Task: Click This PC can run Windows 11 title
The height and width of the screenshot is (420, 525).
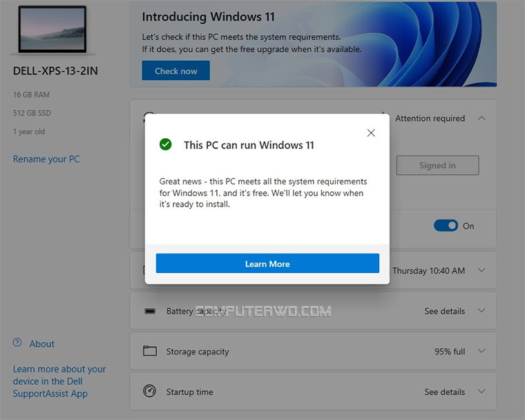Action: tap(249, 145)
